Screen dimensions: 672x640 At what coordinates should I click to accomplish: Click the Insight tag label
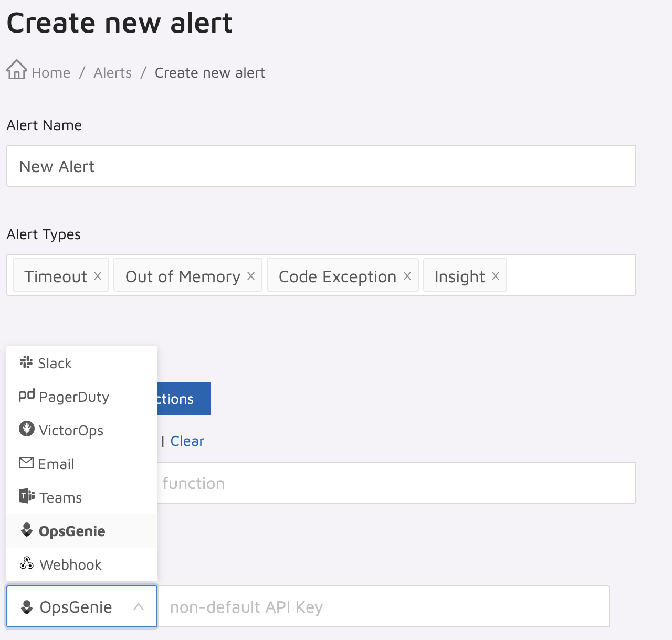pyautogui.click(x=460, y=276)
